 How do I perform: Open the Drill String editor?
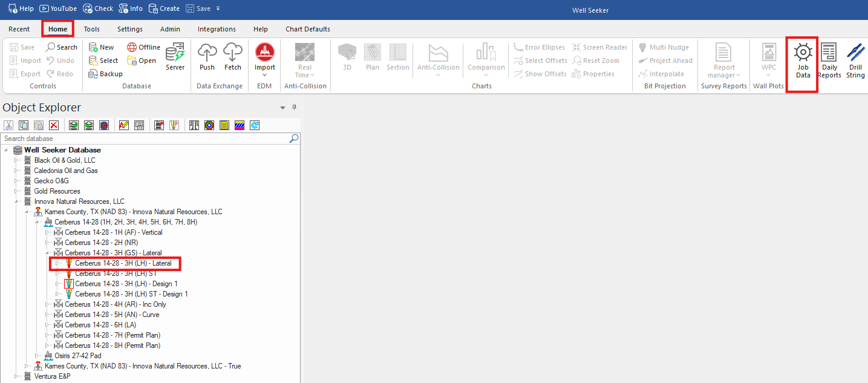pyautogui.click(x=855, y=62)
